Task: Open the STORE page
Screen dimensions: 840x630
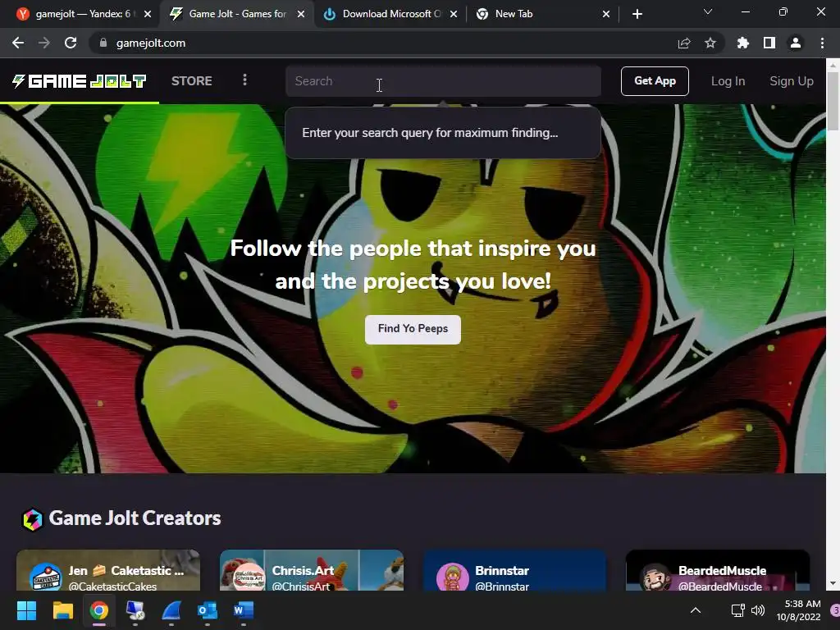Action: 192,81
